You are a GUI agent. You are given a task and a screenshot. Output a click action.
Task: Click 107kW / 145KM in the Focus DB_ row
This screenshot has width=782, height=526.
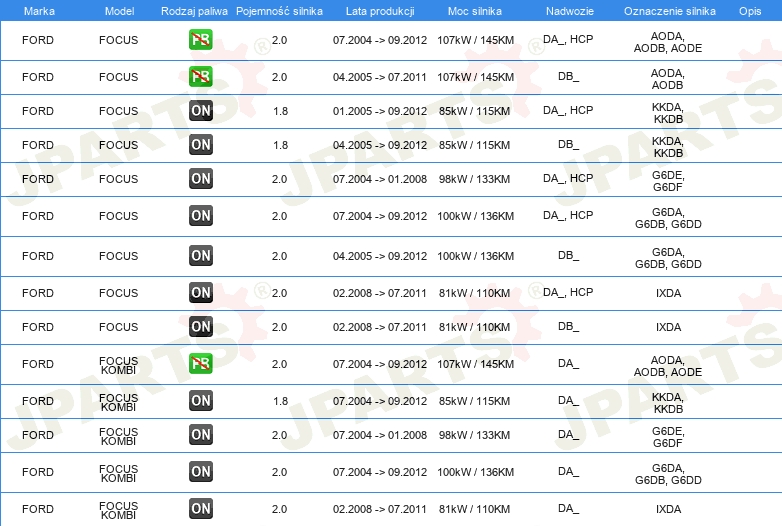pos(475,77)
